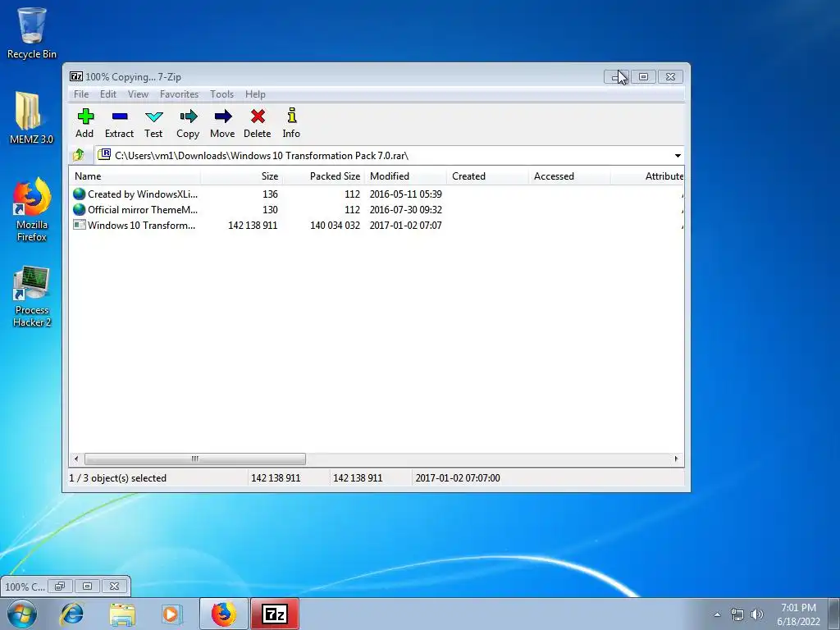Select the 'Created by WindowsXLi...' file icon
The width and height of the screenshot is (840, 630).
click(x=80, y=194)
